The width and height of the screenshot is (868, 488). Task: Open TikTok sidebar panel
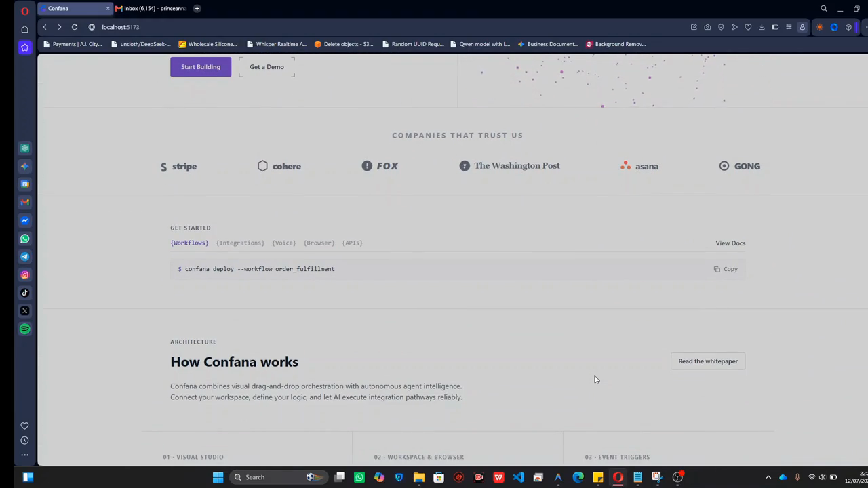(x=25, y=293)
